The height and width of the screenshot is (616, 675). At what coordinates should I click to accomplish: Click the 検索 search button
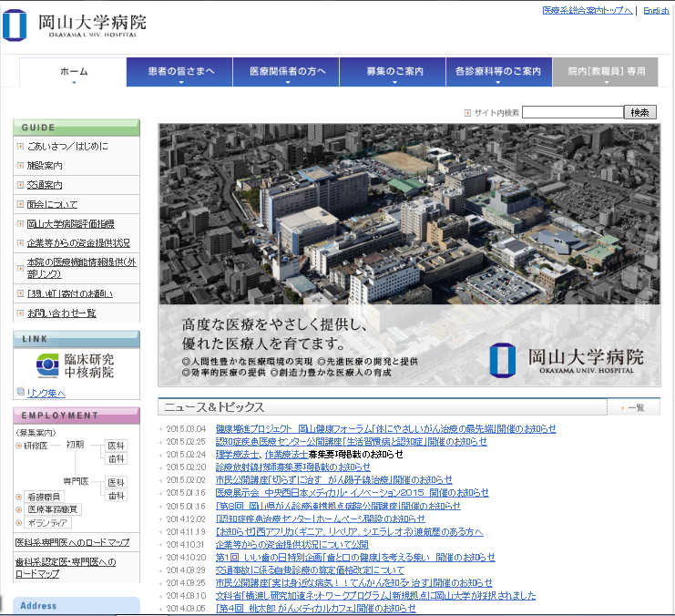640,112
